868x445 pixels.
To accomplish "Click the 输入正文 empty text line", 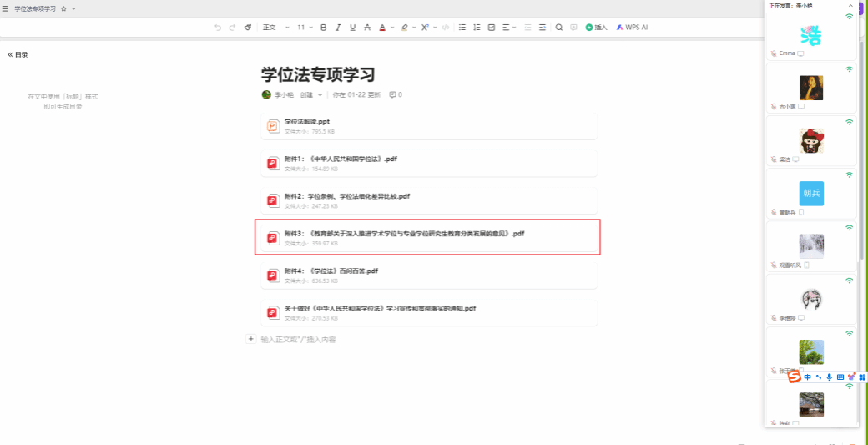I will (x=298, y=340).
